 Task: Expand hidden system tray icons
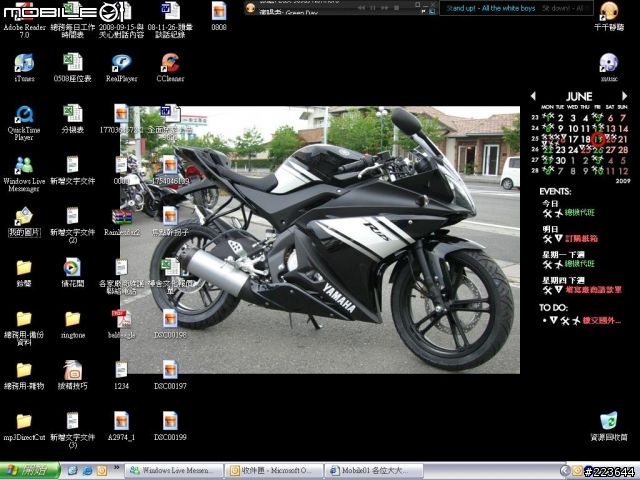pyautogui.click(x=565, y=471)
